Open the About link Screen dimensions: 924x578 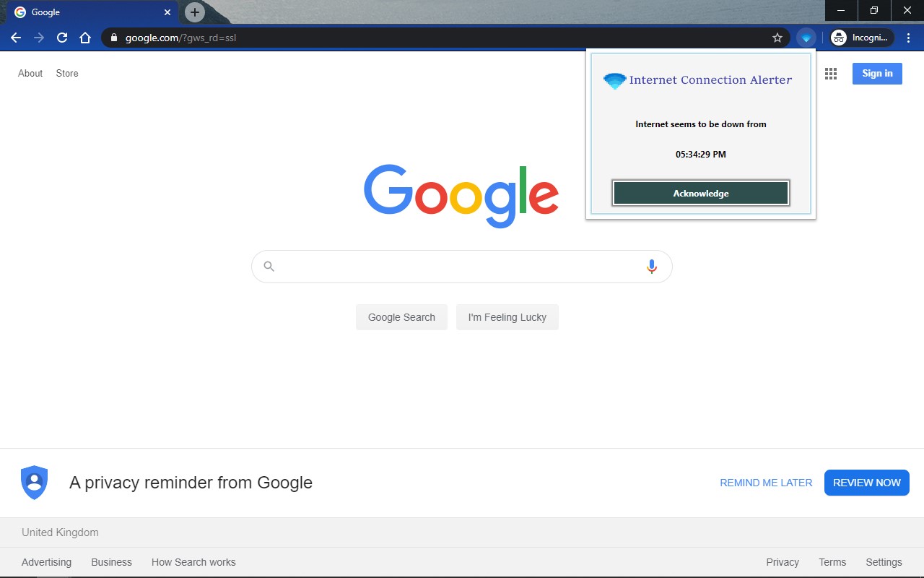pos(30,74)
